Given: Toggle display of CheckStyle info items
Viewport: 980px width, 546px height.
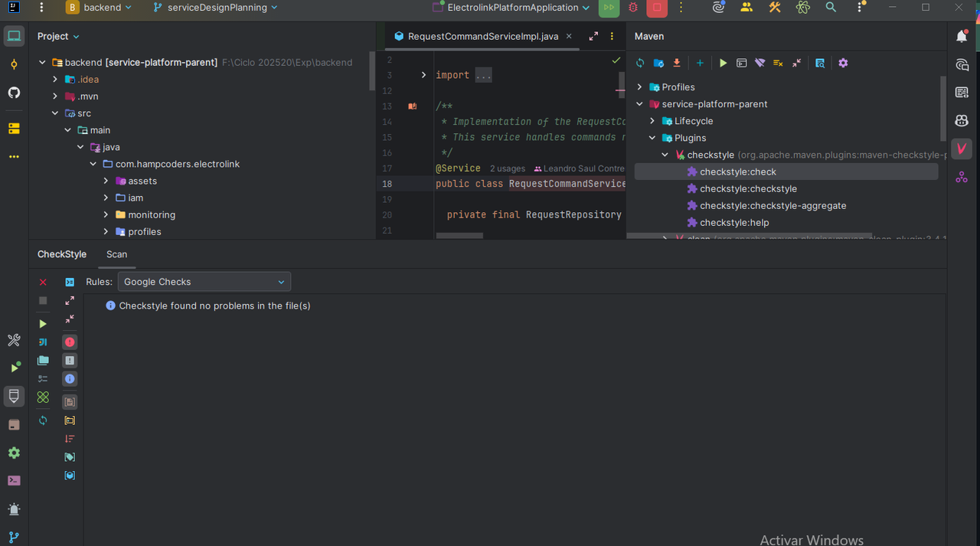Looking at the screenshot, I should tap(70, 379).
